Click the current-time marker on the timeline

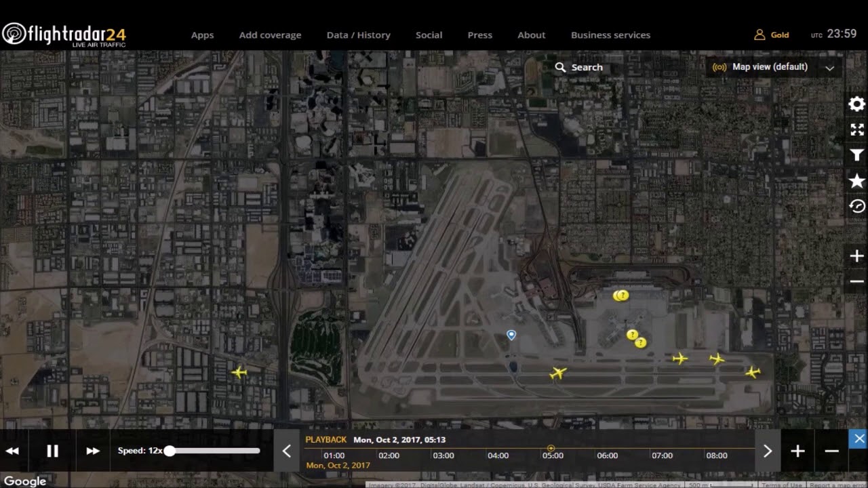click(551, 448)
